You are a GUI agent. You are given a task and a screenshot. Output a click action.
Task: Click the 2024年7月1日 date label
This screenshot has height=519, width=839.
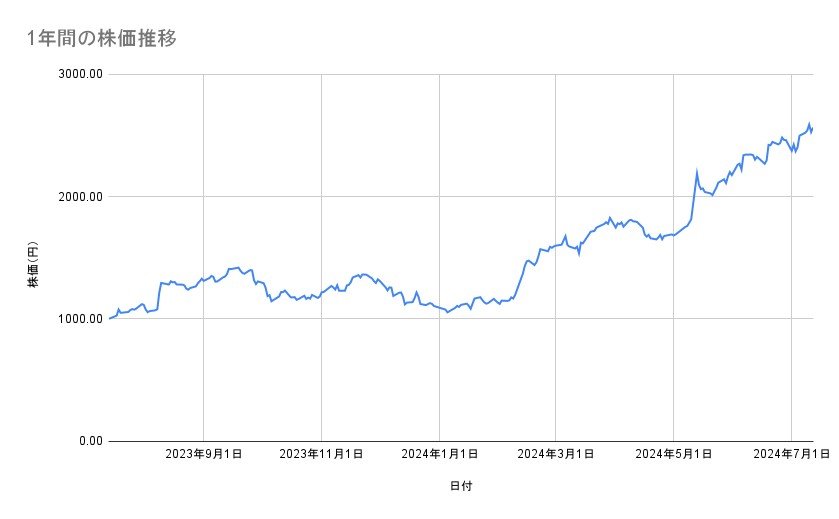click(791, 455)
